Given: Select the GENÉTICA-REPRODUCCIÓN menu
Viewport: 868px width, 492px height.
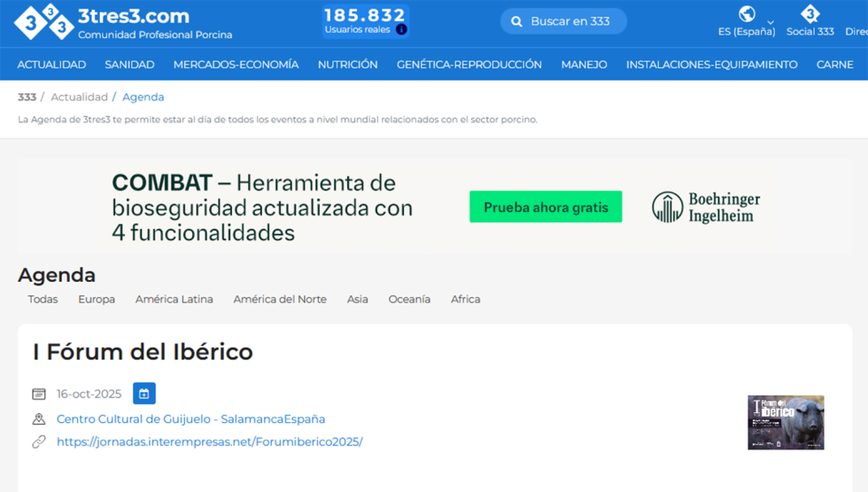Looking at the screenshot, I should pyautogui.click(x=469, y=65).
